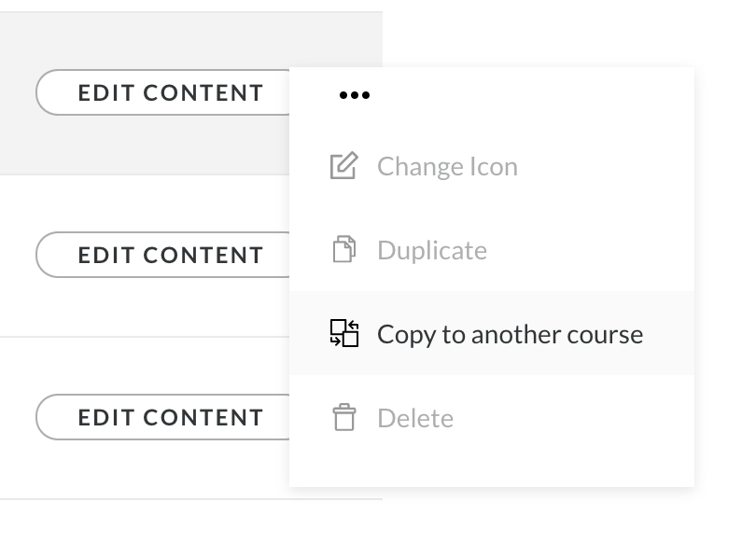Click empty menu space right of the dots
Screen dimensions: 756x543
(541, 95)
